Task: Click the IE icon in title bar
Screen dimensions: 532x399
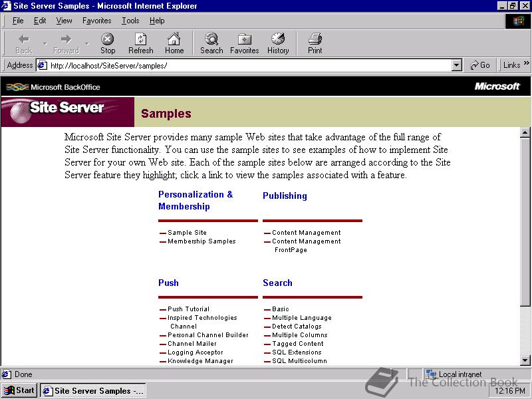Action: (x=7, y=6)
